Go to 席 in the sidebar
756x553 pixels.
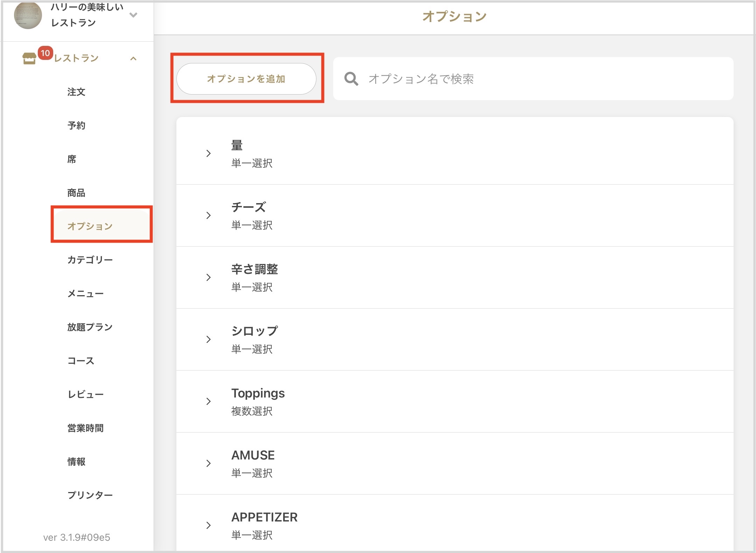[72, 159]
